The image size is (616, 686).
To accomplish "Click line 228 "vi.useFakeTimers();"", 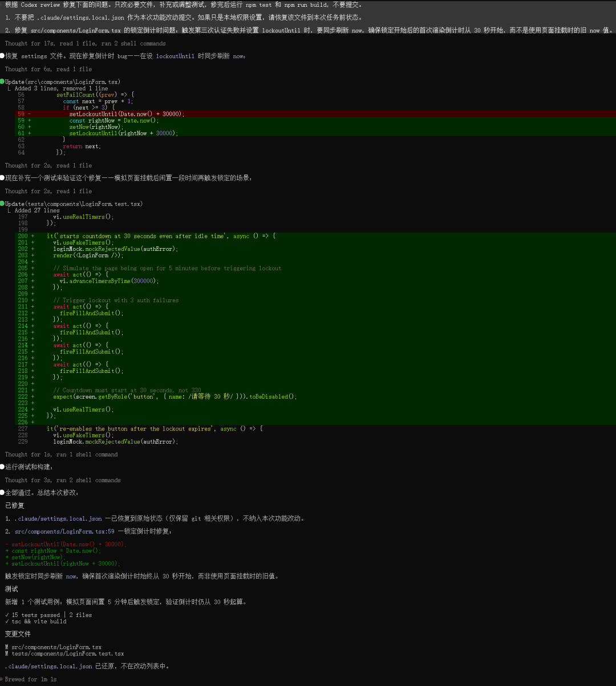I will tap(83, 435).
